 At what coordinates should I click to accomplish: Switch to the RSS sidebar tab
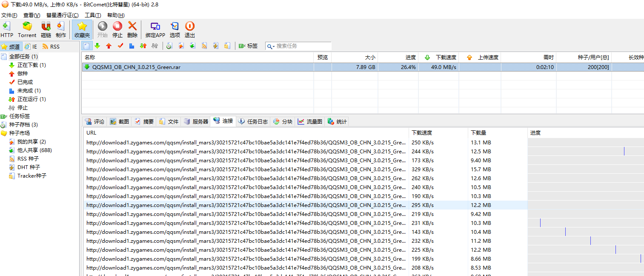[51, 46]
